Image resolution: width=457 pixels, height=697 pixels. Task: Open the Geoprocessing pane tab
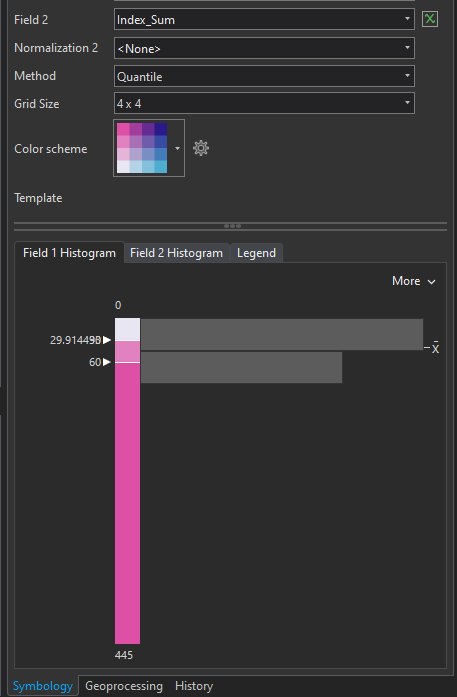(x=124, y=686)
